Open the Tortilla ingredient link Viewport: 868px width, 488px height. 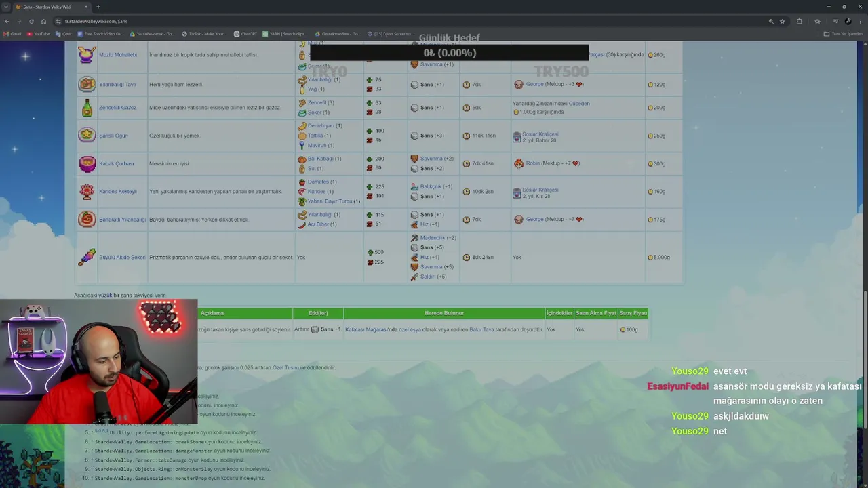pyautogui.click(x=315, y=136)
